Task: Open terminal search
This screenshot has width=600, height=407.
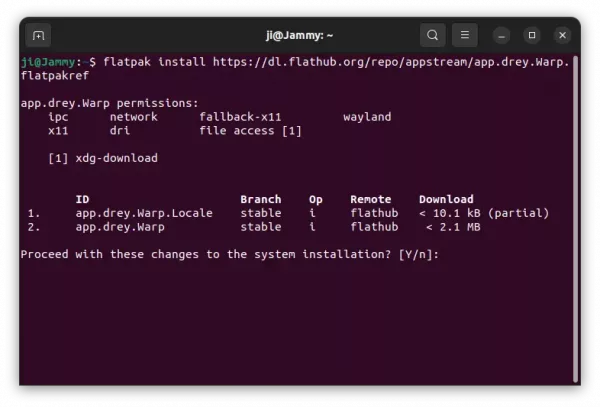Action: click(432, 35)
